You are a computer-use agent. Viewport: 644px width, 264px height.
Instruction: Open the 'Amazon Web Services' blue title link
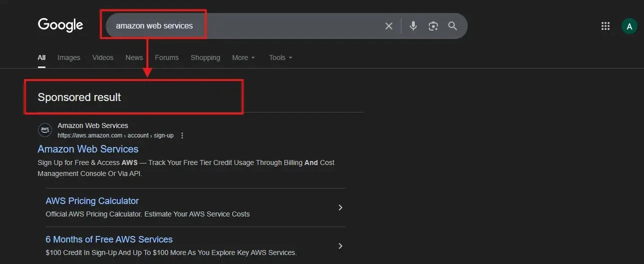[88, 149]
